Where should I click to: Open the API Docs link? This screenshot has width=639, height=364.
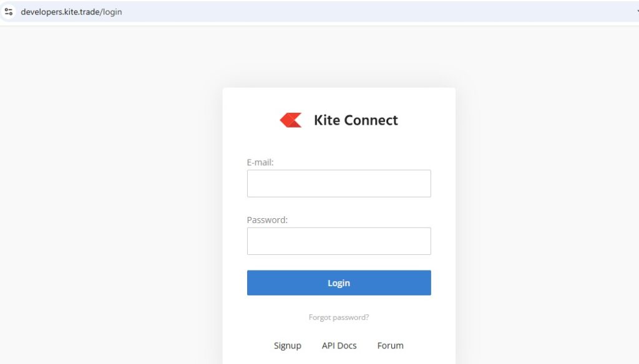(x=339, y=345)
